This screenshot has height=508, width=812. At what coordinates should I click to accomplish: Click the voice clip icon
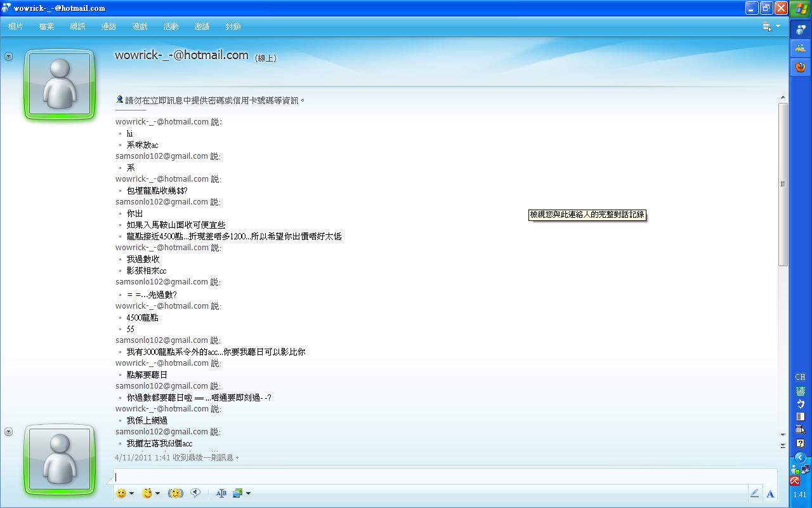coord(196,493)
